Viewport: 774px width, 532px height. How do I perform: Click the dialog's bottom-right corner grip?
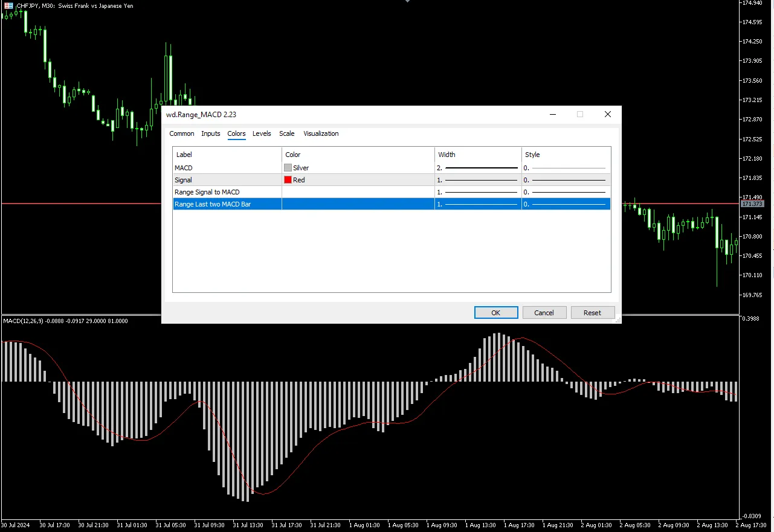(618, 321)
